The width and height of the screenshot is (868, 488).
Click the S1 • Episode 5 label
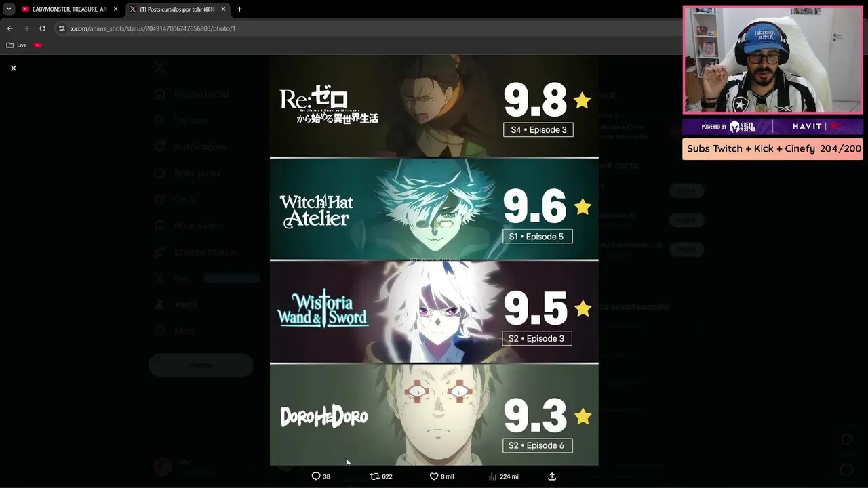click(x=537, y=237)
